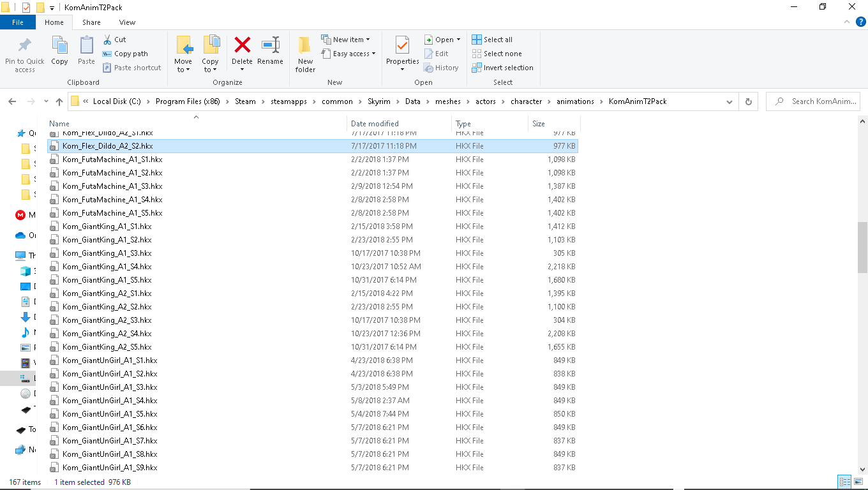Switch to the Home ribbon tab

point(54,22)
